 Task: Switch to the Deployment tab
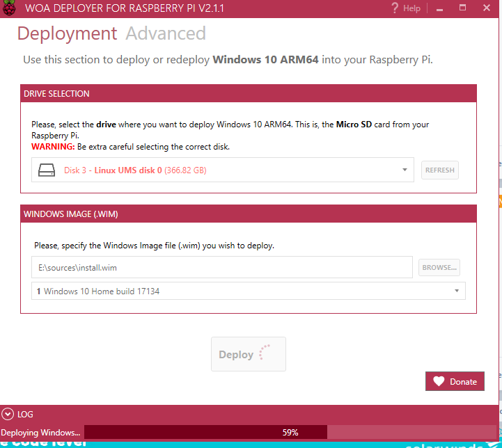67,34
